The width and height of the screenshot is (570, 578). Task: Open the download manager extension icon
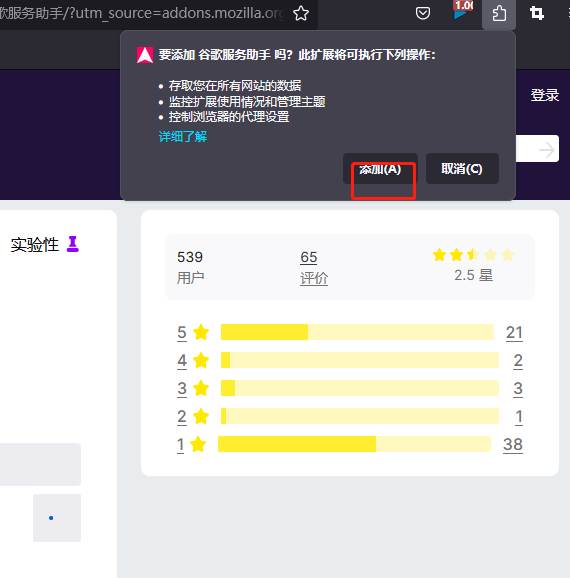(462, 11)
